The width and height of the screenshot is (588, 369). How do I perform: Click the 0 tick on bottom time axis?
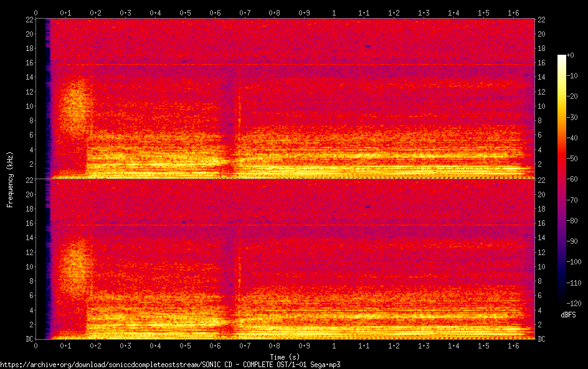click(x=36, y=345)
